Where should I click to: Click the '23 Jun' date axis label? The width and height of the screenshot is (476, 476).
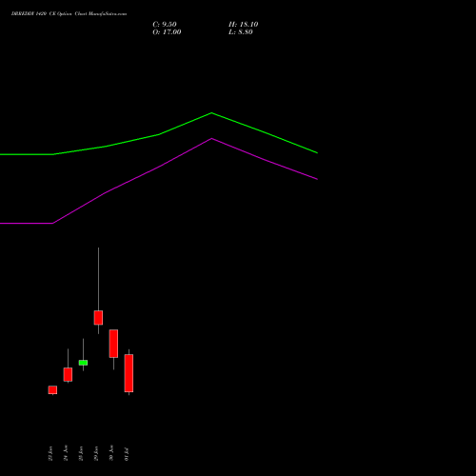(50, 453)
